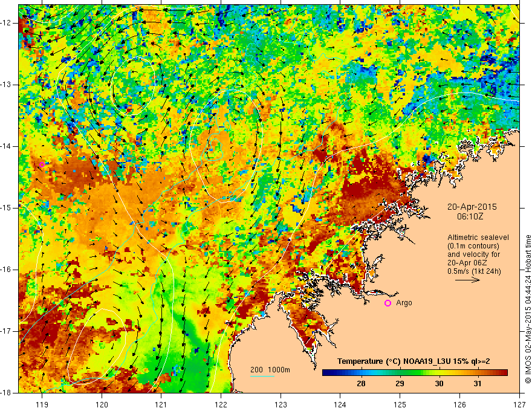
Task: Click the longitude axis label '126'
Action: tap(459, 404)
